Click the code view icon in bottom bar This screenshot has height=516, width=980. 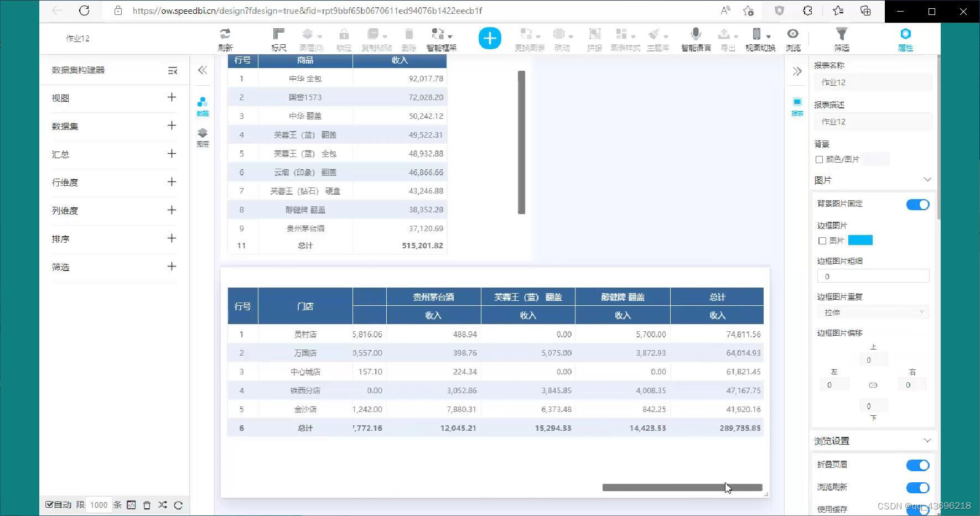(x=131, y=505)
